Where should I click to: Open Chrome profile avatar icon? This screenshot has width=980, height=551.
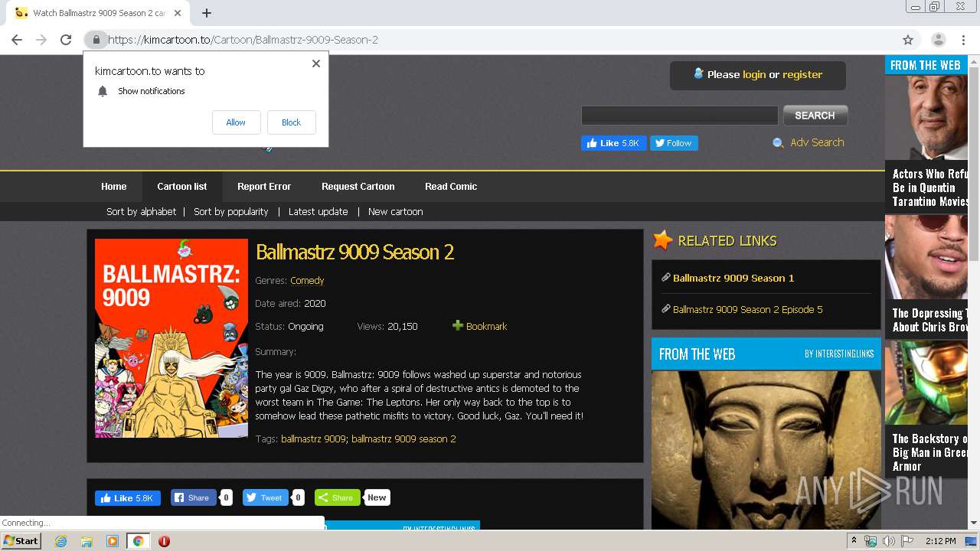pyautogui.click(x=938, y=40)
